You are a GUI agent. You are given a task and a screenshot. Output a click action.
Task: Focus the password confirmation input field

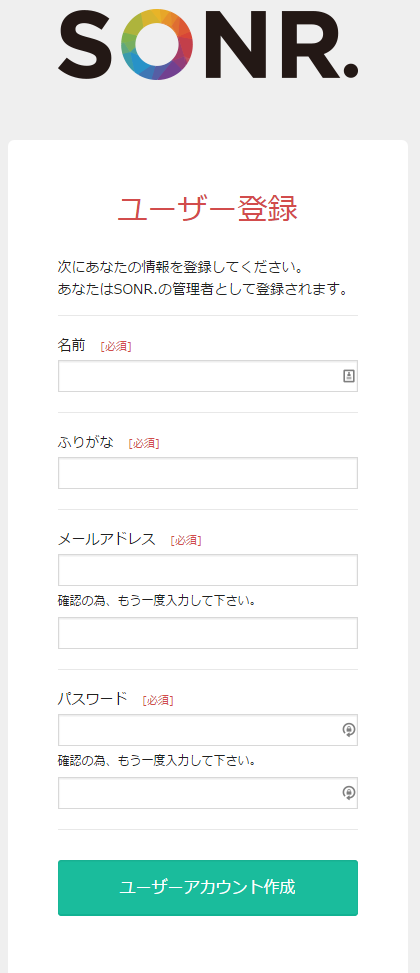point(208,793)
